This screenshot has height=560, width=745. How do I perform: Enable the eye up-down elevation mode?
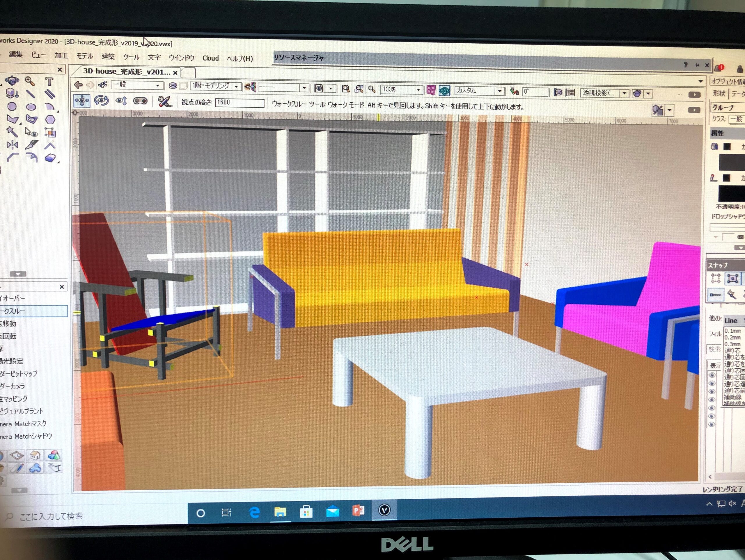(121, 101)
